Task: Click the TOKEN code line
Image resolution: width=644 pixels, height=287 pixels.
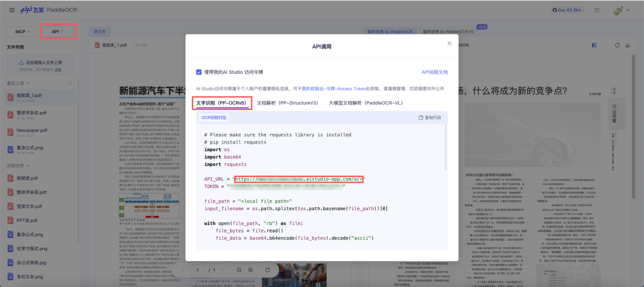Action: (275, 186)
